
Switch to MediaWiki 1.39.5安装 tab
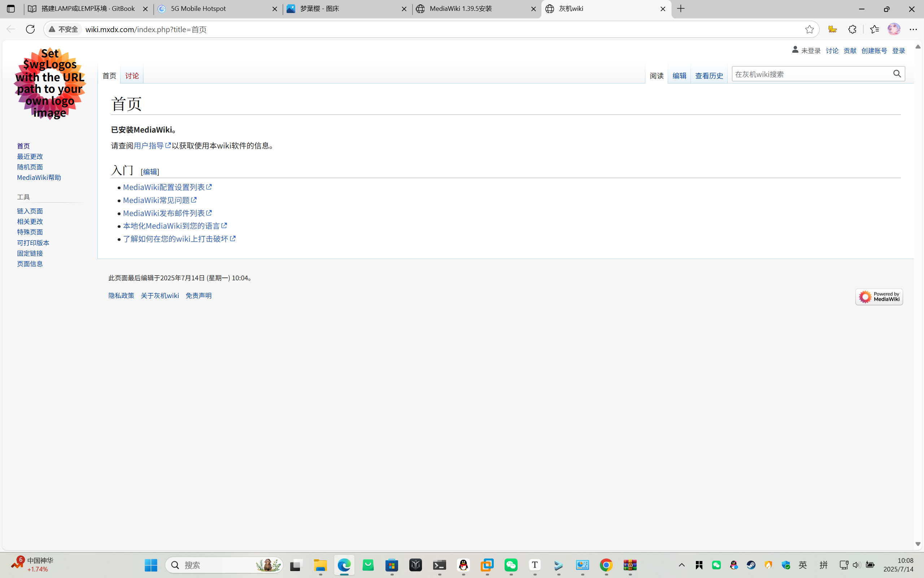[476, 9]
